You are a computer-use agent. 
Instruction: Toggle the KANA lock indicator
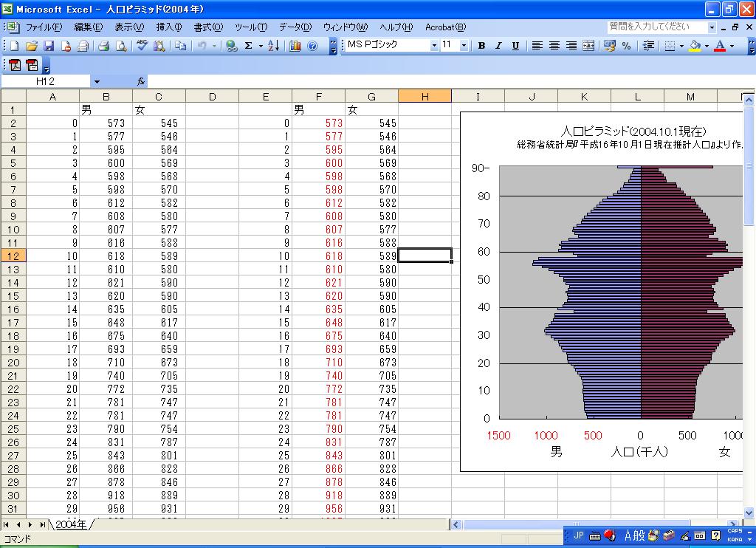(735, 539)
